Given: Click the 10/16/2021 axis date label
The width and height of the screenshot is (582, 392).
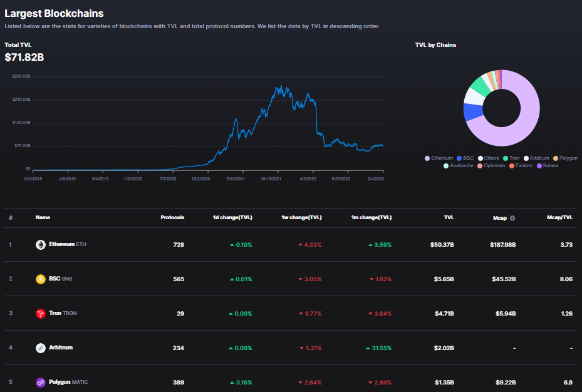Looking at the screenshot, I should click(271, 178).
